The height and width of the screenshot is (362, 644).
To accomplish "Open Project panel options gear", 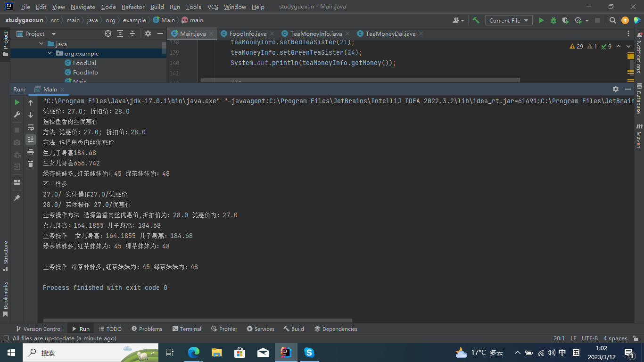I will pos(148,33).
